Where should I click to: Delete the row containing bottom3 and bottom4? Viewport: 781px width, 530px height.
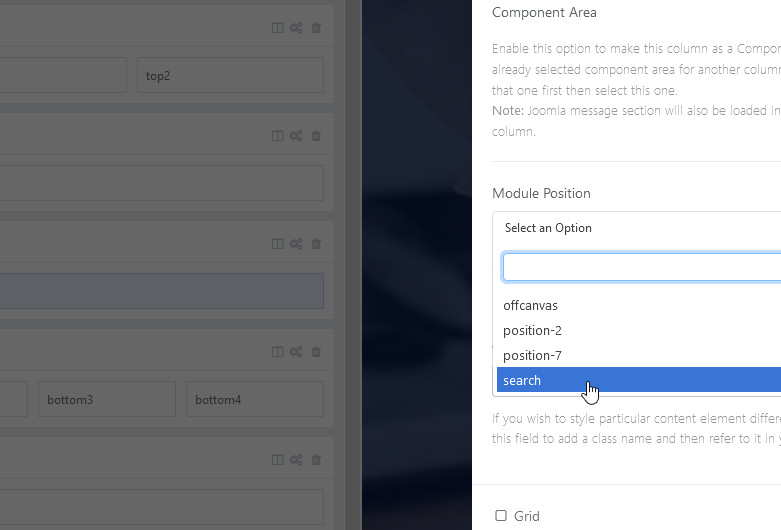coord(317,352)
